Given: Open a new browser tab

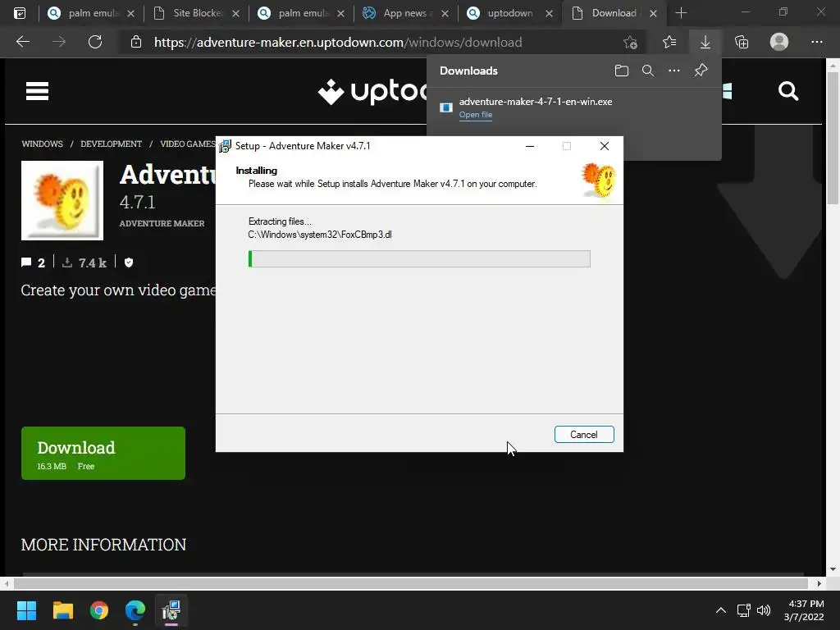Looking at the screenshot, I should [681, 13].
